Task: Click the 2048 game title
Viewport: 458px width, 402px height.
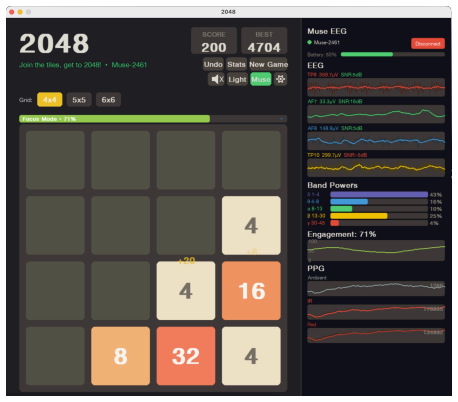Action: click(x=54, y=43)
